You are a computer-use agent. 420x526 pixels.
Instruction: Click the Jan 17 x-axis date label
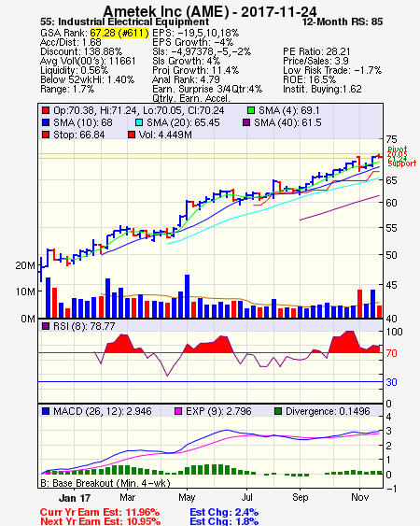pyautogui.click(x=75, y=498)
